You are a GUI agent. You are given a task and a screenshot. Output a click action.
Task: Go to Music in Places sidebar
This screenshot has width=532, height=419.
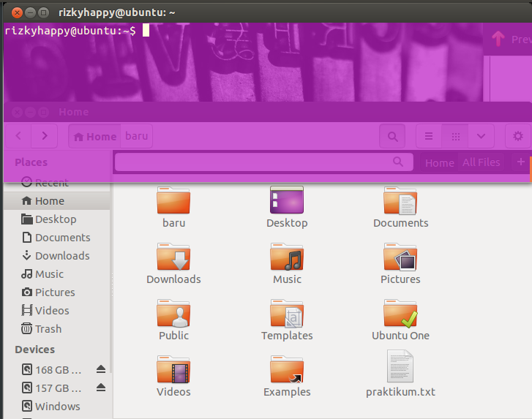pyautogui.click(x=56, y=274)
